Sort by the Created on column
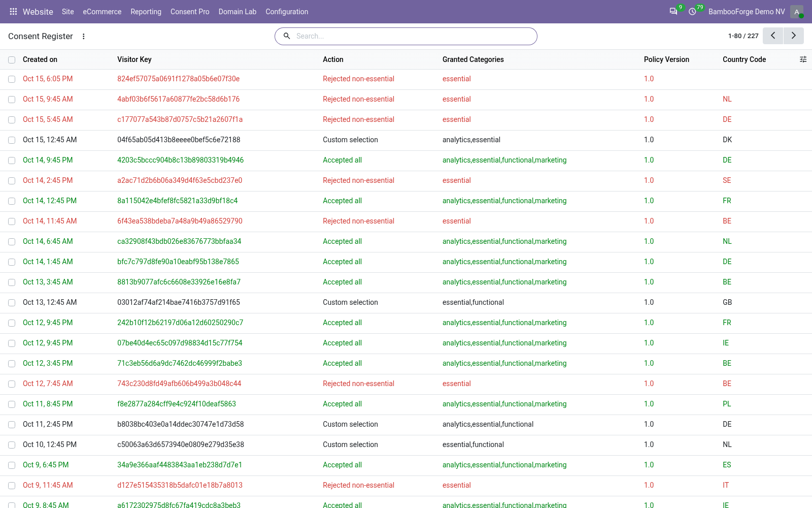This screenshot has height=508, width=812. pos(40,59)
